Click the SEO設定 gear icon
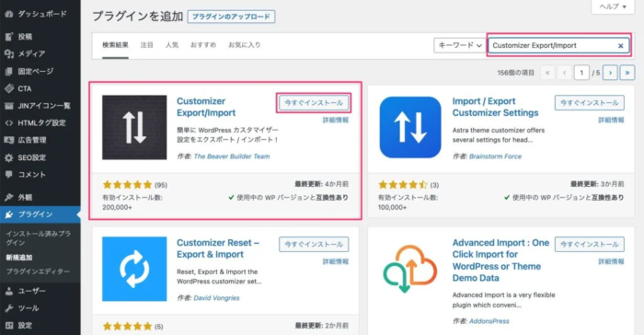 [8, 157]
